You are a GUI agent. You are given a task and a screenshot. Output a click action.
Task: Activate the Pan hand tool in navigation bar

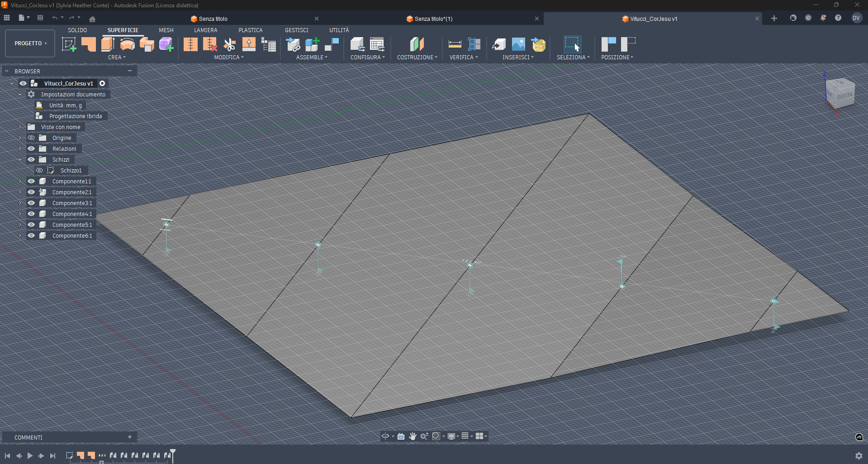pos(412,436)
